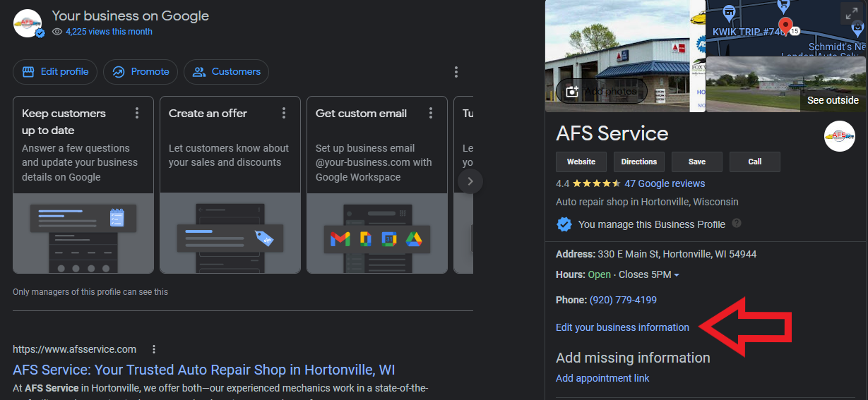Open the Customers button
This screenshot has height=400, width=868.
point(226,72)
